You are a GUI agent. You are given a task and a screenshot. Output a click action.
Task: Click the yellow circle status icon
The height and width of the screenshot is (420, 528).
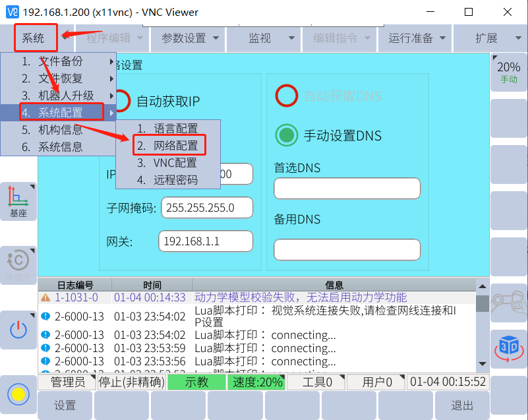click(18, 394)
